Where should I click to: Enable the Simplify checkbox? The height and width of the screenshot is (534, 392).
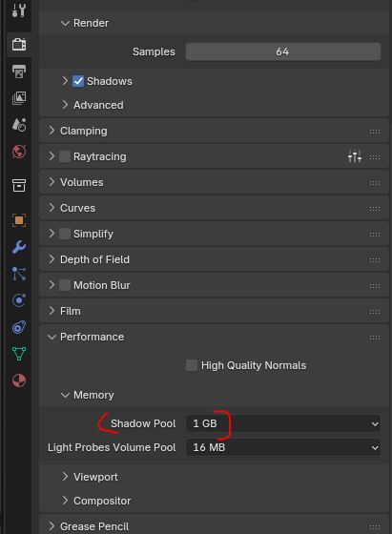click(65, 234)
